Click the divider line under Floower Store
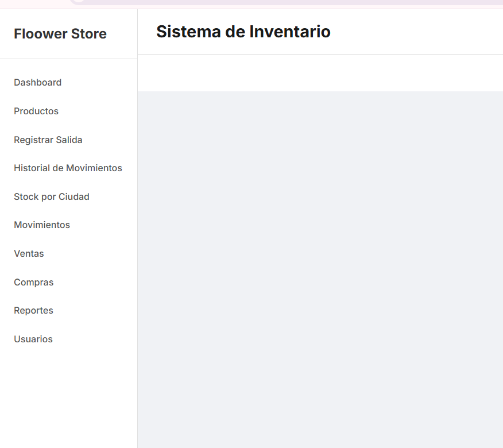This screenshot has height=448, width=503. click(68, 59)
